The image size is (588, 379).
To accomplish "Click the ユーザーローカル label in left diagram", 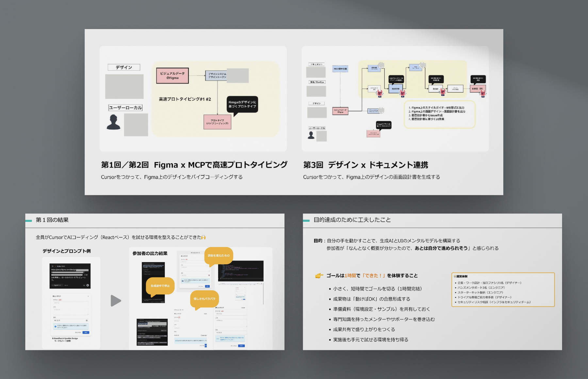I will tap(125, 108).
